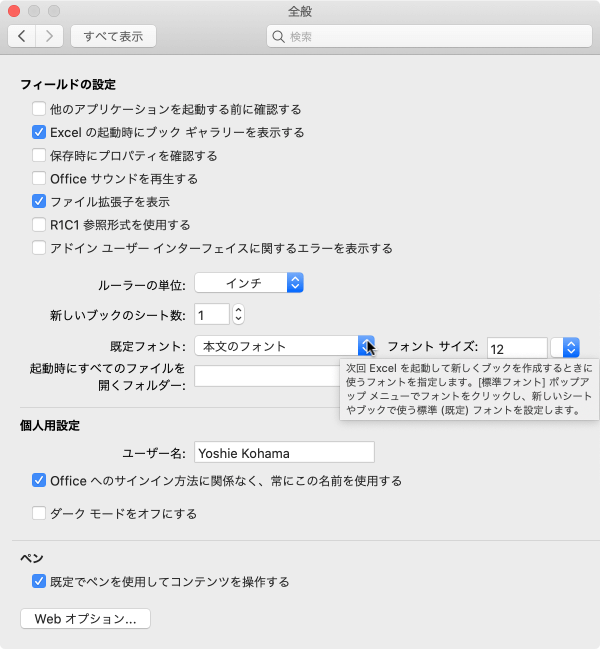Uncheck 既定でペンを使用してコンテンツを操作する
Image resolution: width=600 pixels, height=649 pixels.
[x=39, y=581]
